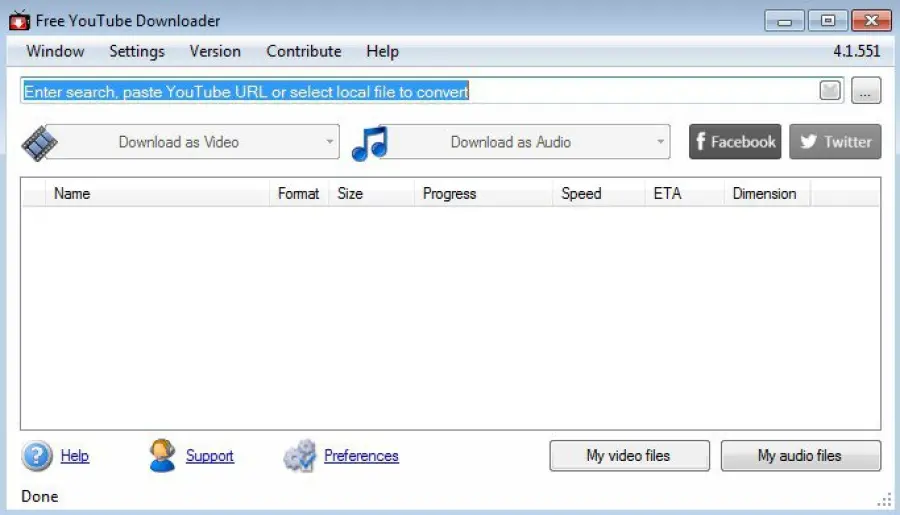Click the app TV icon in title bar

19,20
